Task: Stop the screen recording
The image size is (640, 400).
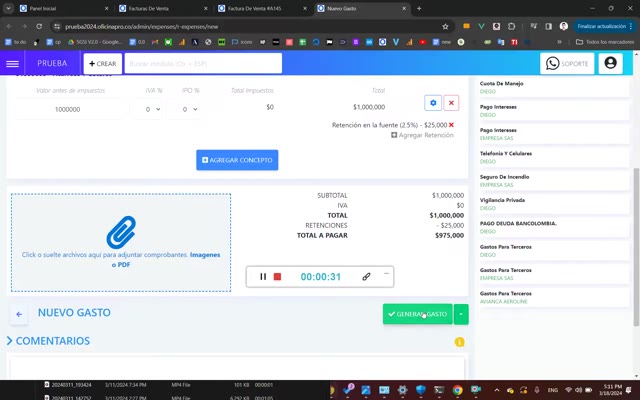Action: pyautogui.click(x=277, y=277)
